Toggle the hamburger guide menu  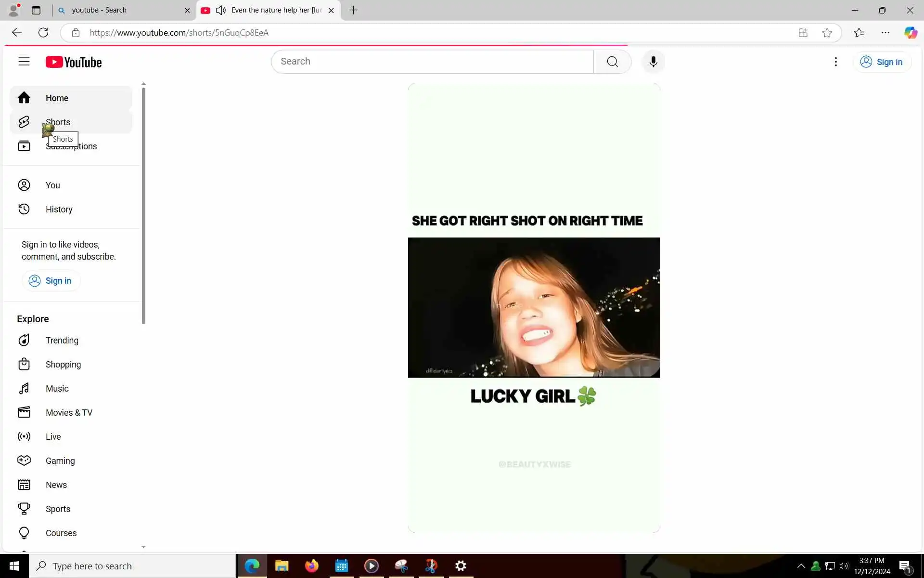click(24, 62)
